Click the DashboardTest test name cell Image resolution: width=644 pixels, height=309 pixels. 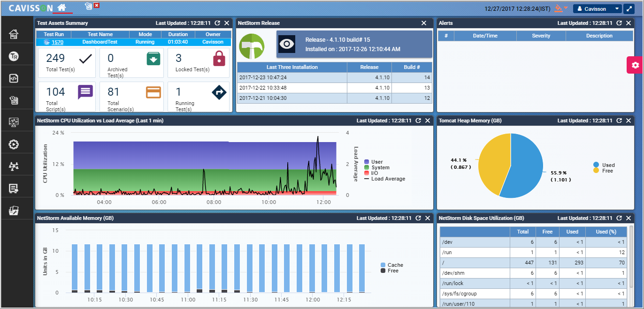pyautogui.click(x=100, y=42)
